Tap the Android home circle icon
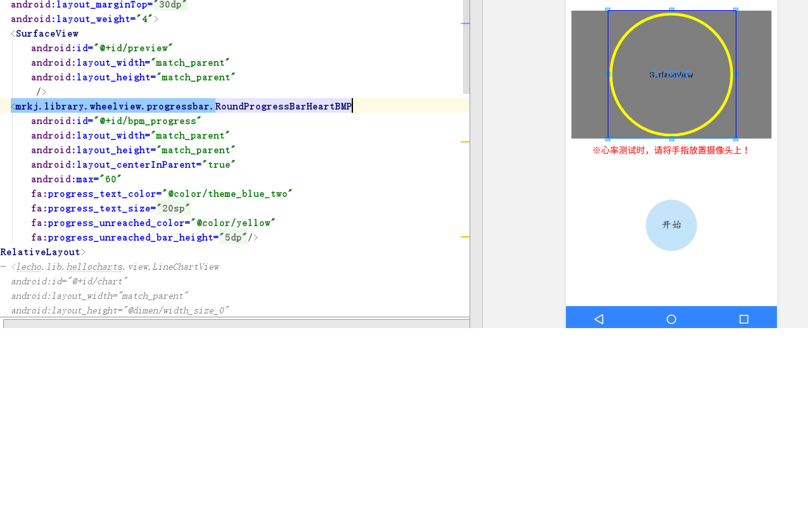This screenshot has height=532, width=808. 671,319
